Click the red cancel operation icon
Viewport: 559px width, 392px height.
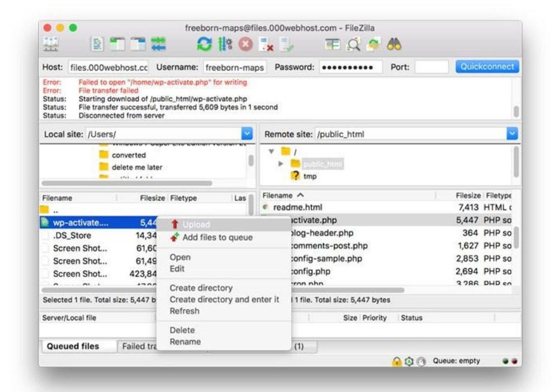point(245,45)
